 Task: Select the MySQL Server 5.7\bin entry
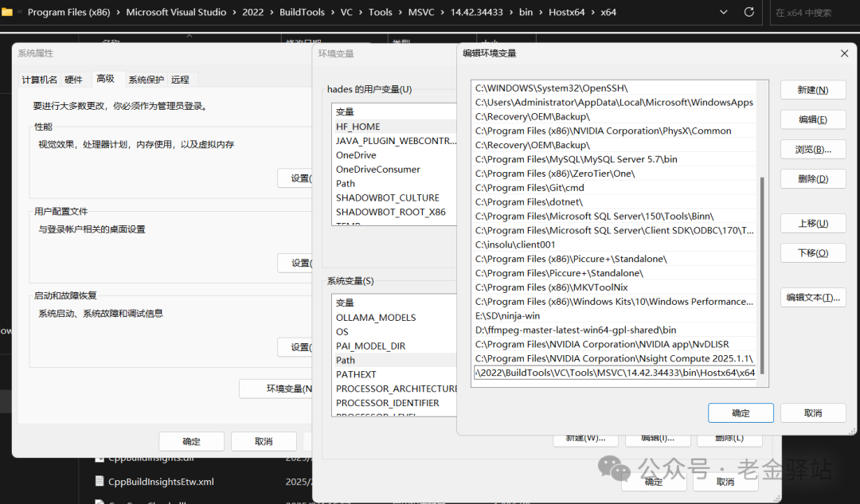tap(613, 159)
